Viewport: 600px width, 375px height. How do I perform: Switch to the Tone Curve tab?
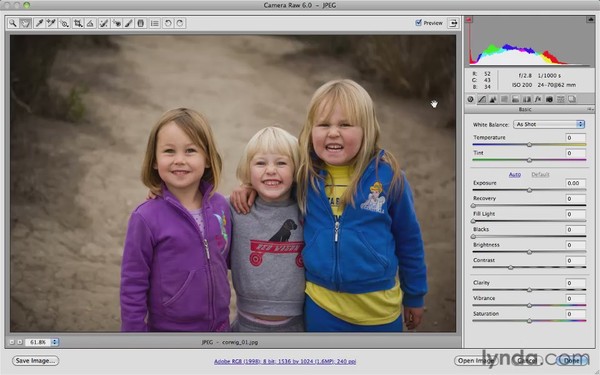482,99
